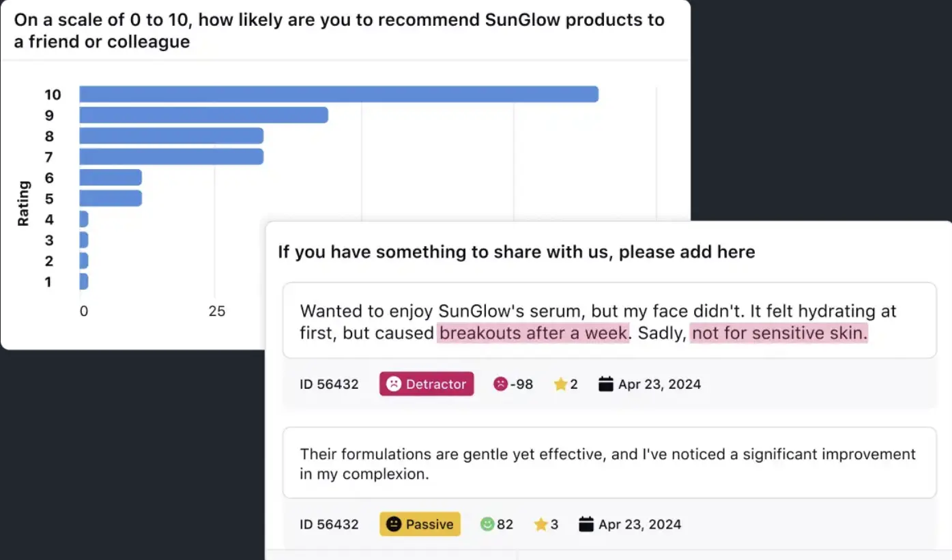The height and width of the screenshot is (560, 952).
Task: Click the green smiley icon beside 82
Action: 487,525
